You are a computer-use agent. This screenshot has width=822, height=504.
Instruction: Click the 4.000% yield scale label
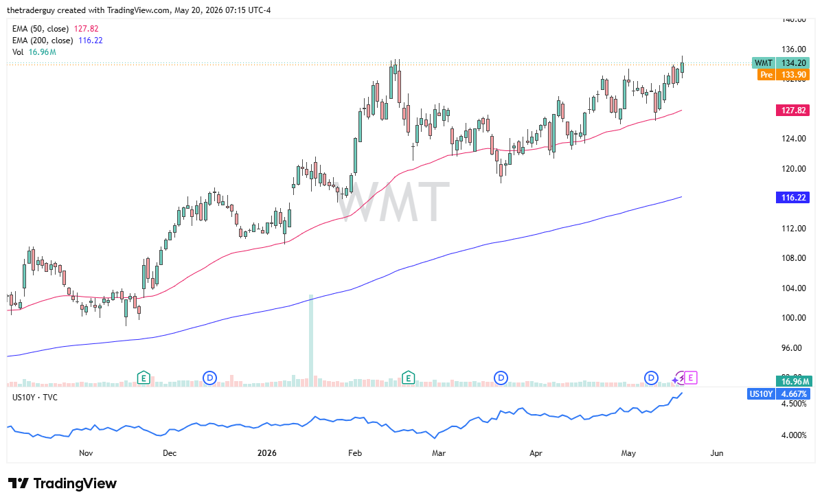point(794,435)
